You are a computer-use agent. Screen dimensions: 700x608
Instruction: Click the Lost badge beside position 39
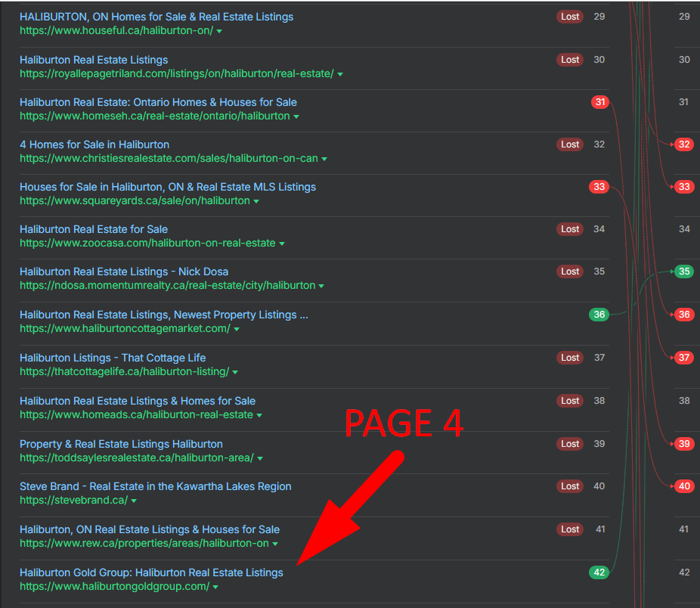point(570,444)
